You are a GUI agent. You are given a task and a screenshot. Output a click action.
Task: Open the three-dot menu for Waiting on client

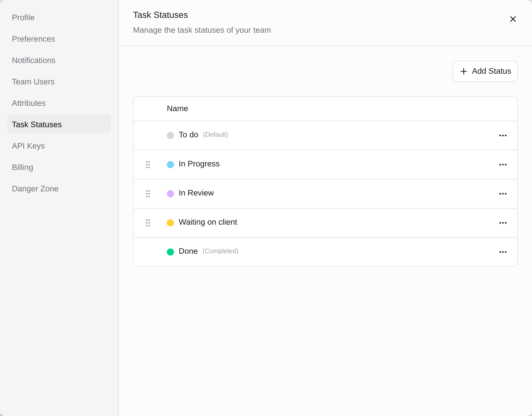pos(503,223)
